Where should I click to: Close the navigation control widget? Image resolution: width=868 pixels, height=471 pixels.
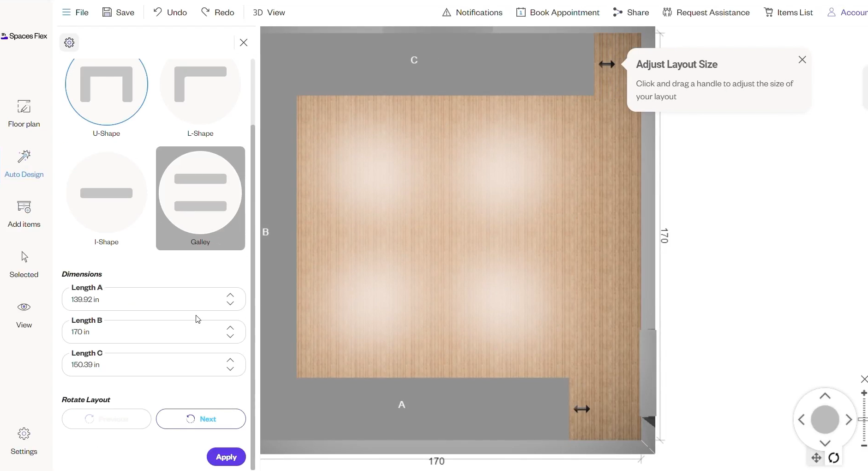[864, 379]
